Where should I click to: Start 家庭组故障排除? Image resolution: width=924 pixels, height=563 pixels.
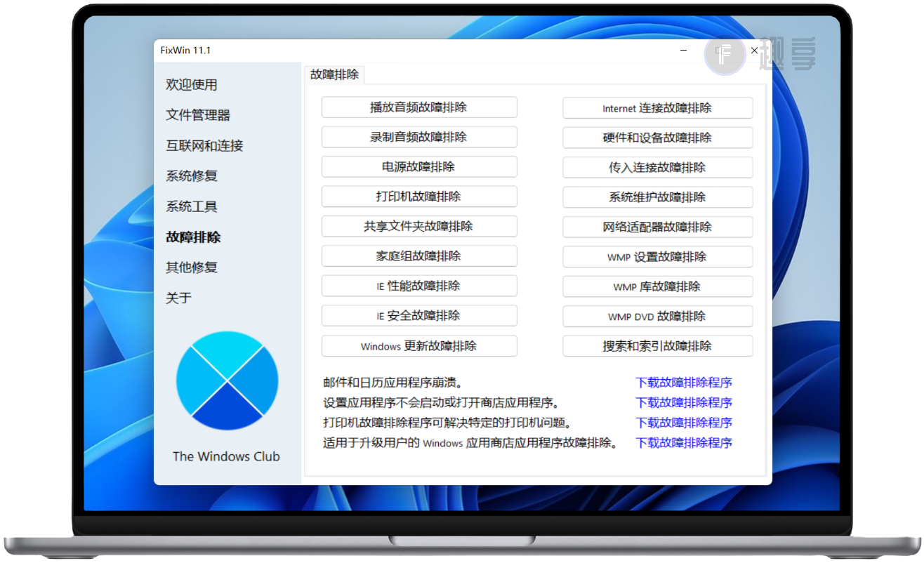pyautogui.click(x=419, y=256)
